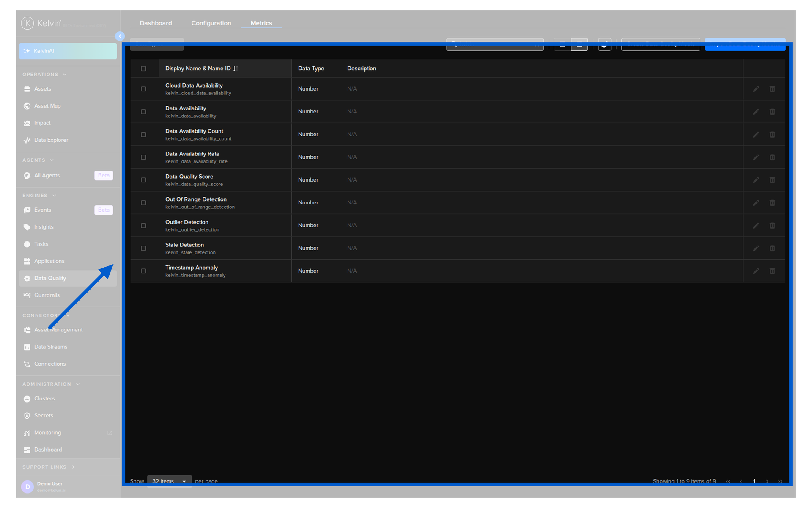
Task: Open Asset Map page
Action: [x=68, y=106]
